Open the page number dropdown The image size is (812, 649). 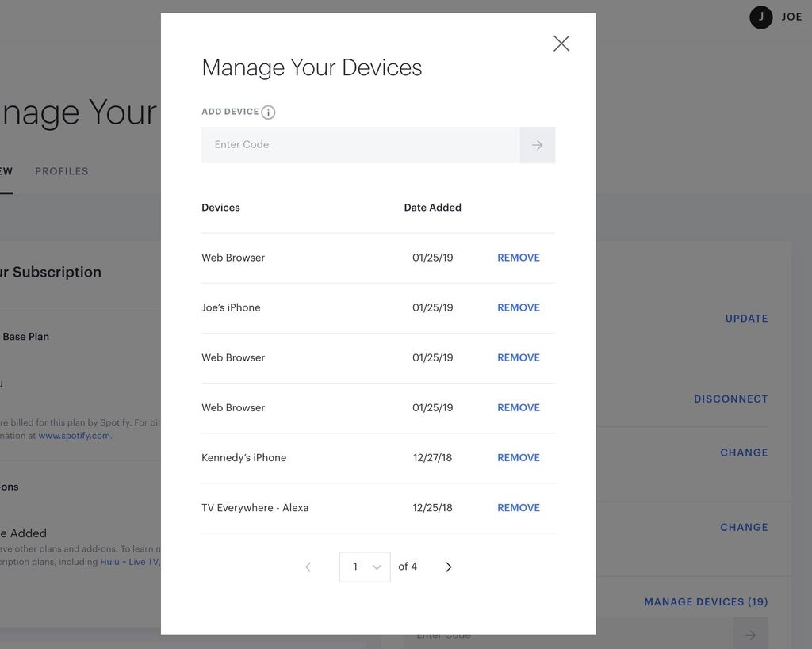pos(364,567)
